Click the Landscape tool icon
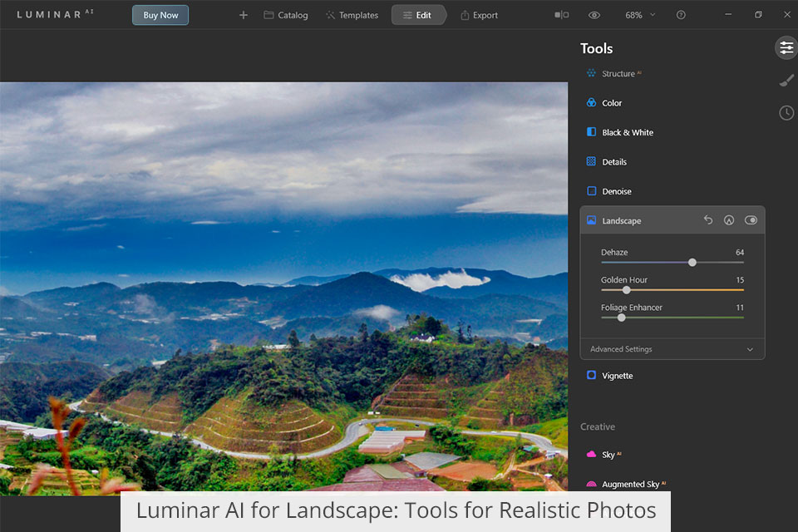Viewport: 798px width, 532px height. point(591,220)
